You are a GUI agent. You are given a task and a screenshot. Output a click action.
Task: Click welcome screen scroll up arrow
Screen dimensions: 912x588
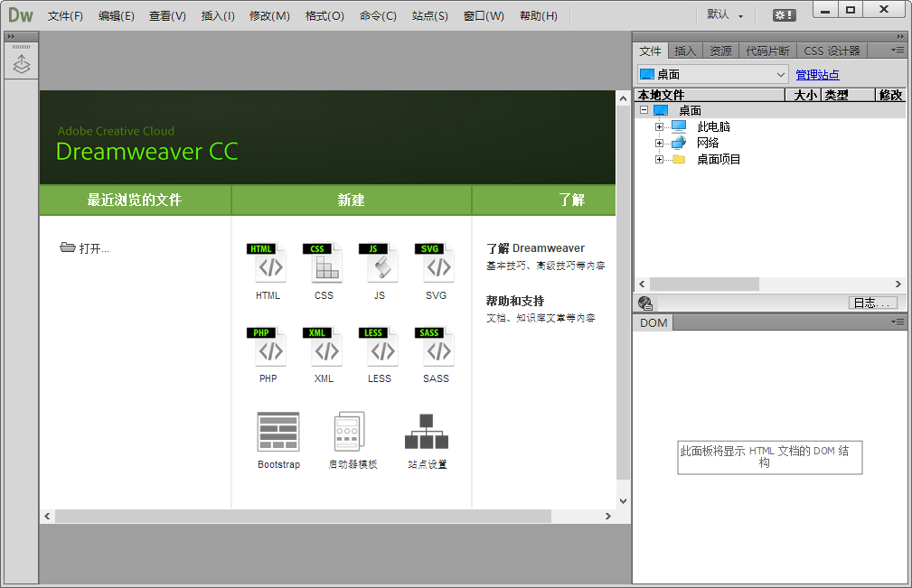pyautogui.click(x=623, y=98)
